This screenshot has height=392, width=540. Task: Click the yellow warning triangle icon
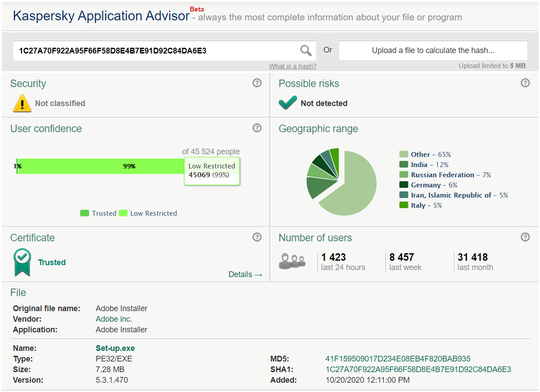tap(22, 103)
